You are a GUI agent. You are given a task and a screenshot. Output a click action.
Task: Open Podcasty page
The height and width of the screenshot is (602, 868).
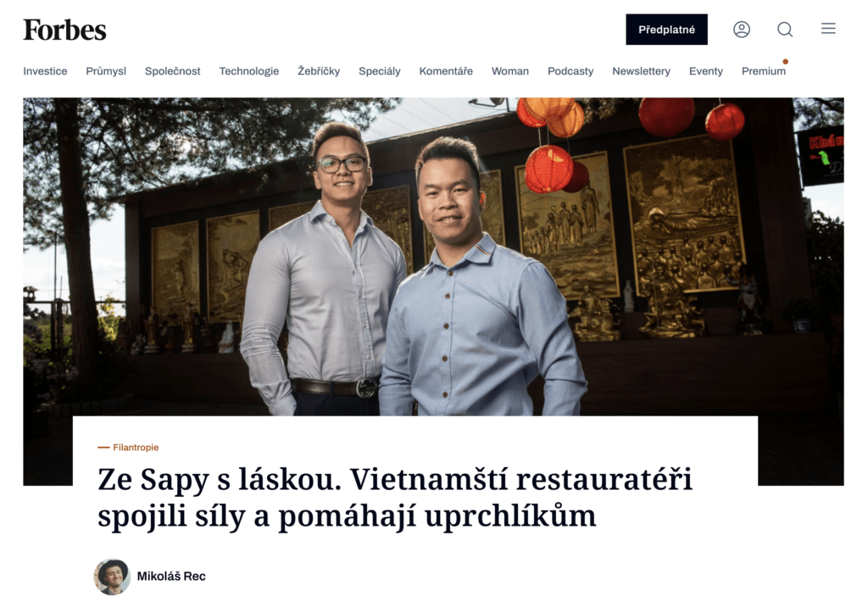(x=570, y=71)
